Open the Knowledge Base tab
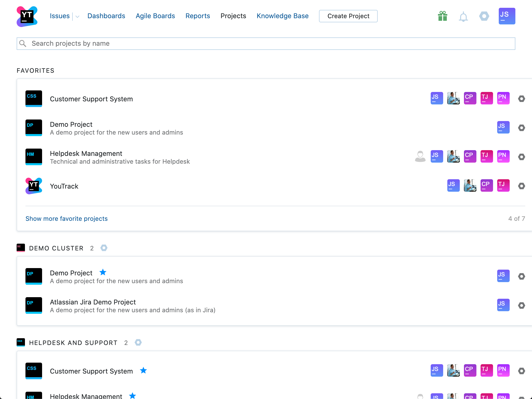Image resolution: width=532 pixels, height=399 pixels. tap(282, 16)
